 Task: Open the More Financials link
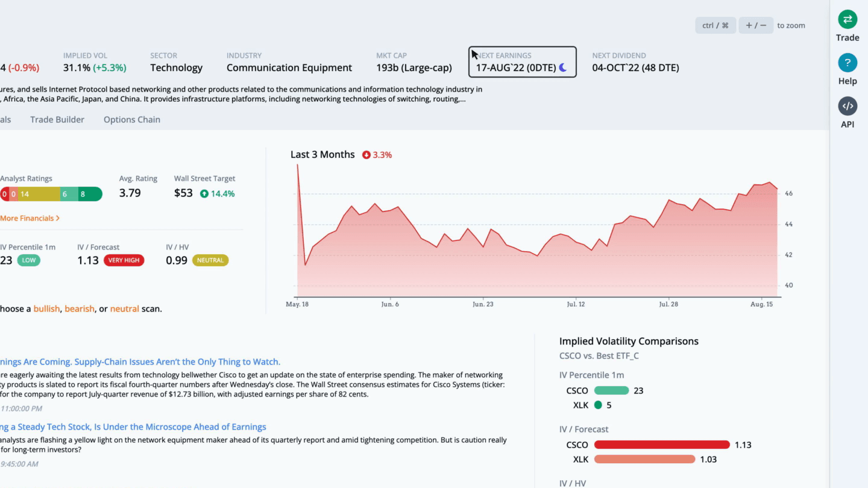coord(30,218)
